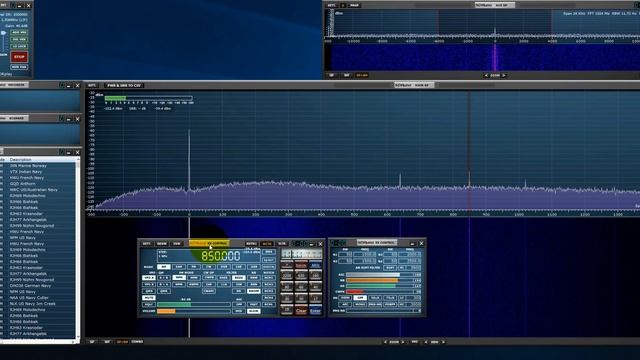
Task: Select the NBOFF noise blanker setting
Action: pos(254,291)
